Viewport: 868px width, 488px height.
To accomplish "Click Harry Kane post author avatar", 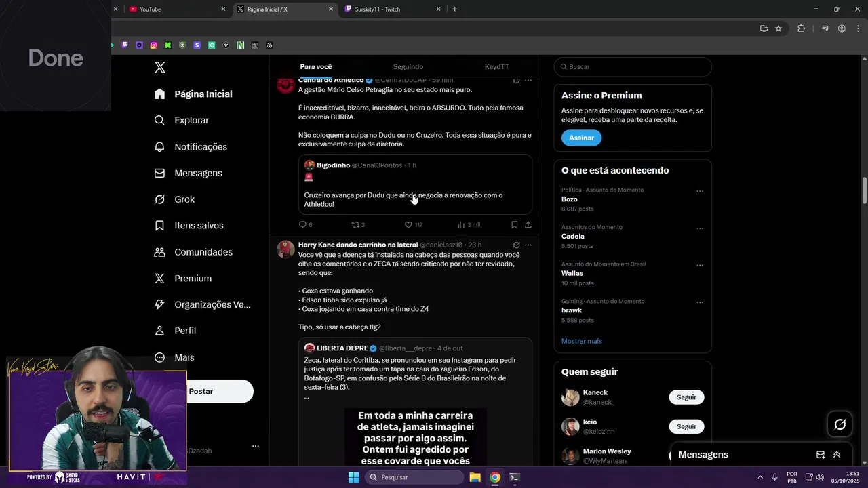I will coord(286,249).
